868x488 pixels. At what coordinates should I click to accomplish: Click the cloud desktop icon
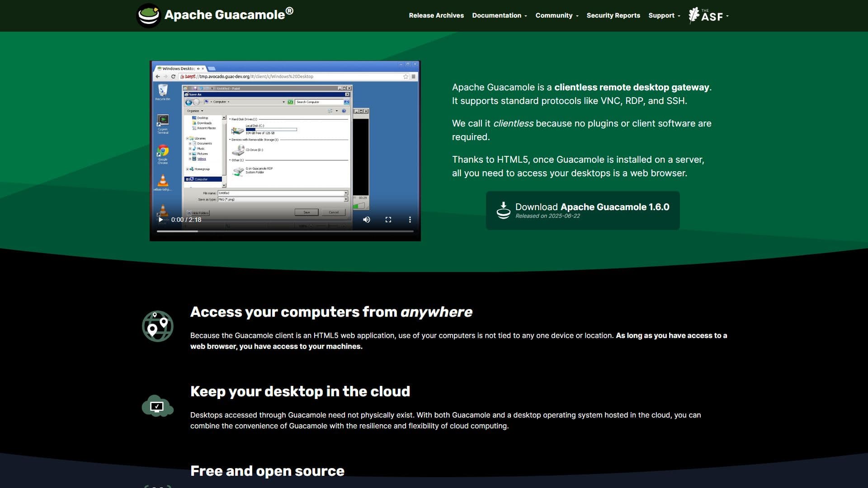(158, 406)
